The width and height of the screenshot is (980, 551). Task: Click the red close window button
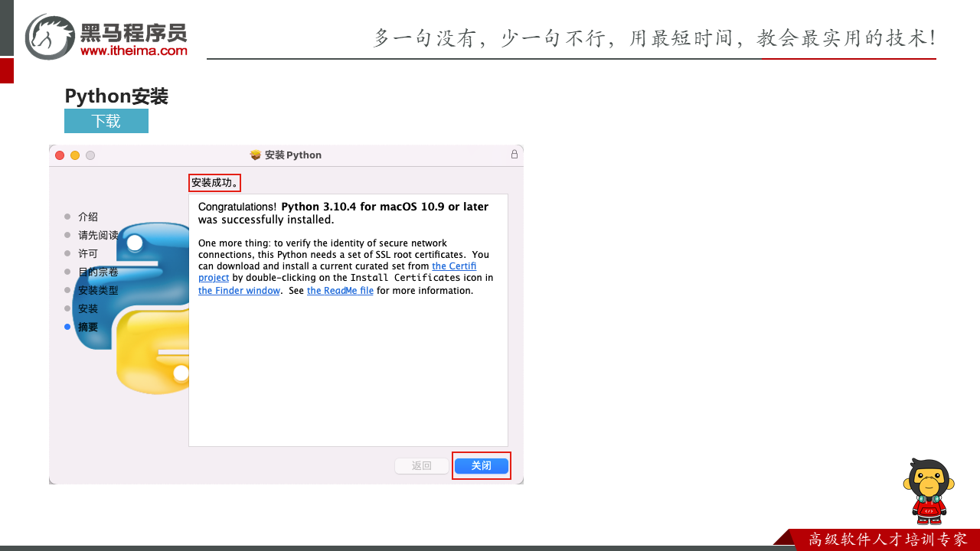[x=60, y=155]
